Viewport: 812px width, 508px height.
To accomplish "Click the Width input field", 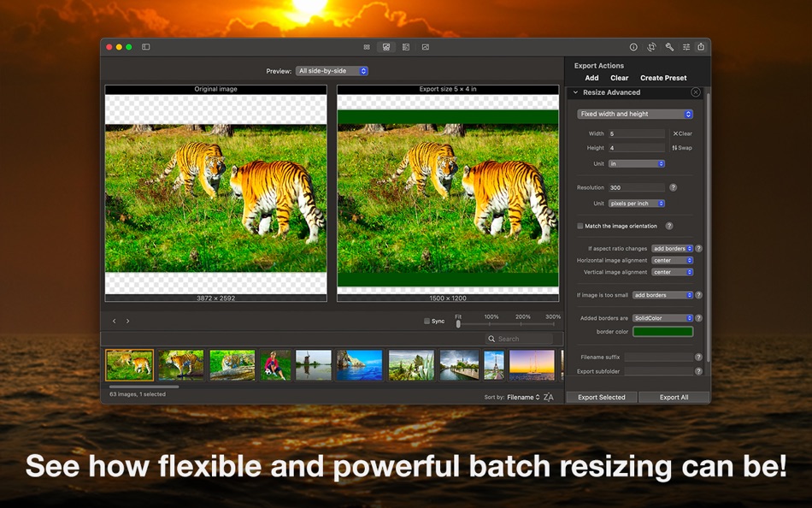I will [x=637, y=133].
